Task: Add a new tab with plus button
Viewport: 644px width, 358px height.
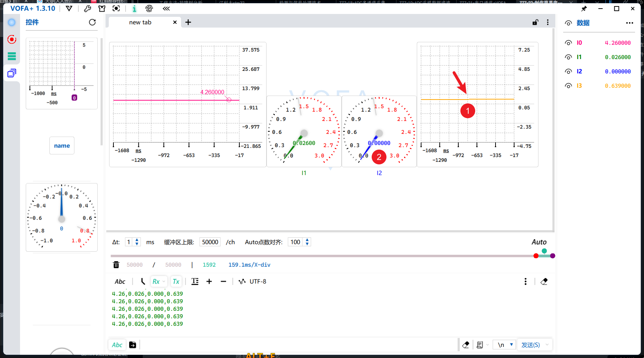Action: pos(188,22)
